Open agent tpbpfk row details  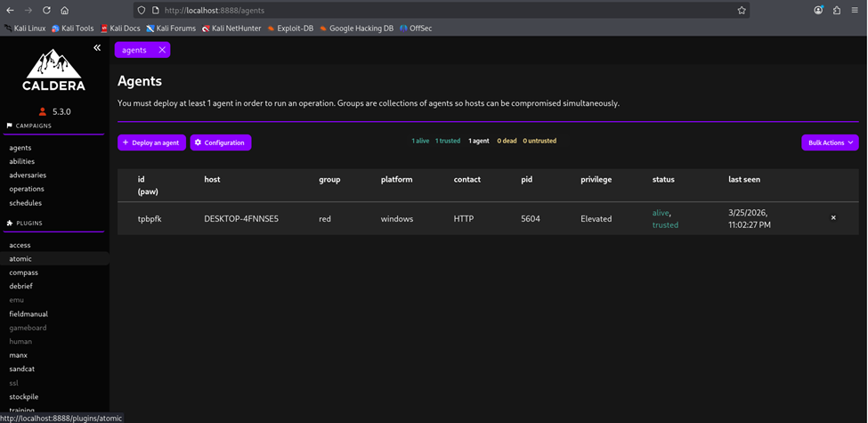[149, 218]
